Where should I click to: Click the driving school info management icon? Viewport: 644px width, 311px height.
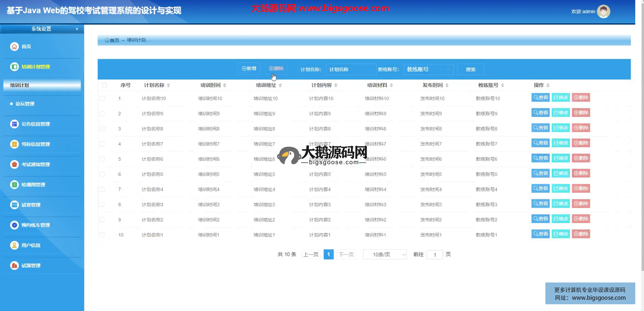pyautogui.click(x=14, y=144)
